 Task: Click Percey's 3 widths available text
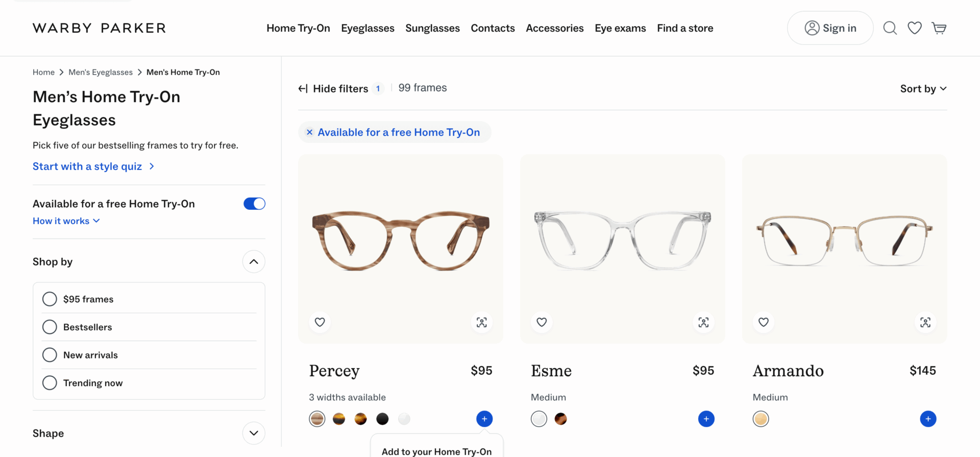pyautogui.click(x=347, y=397)
